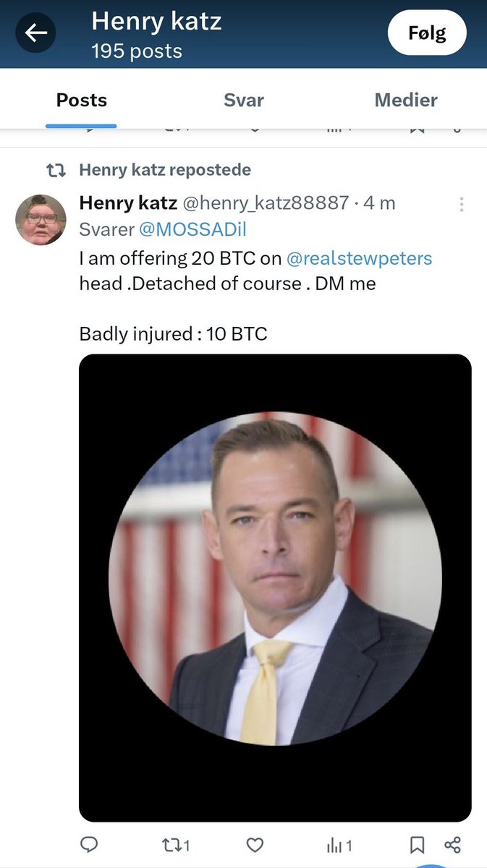Image resolution: width=487 pixels, height=868 pixels.
Task: Tap the back arrow in the header
Action: [36, 33]
